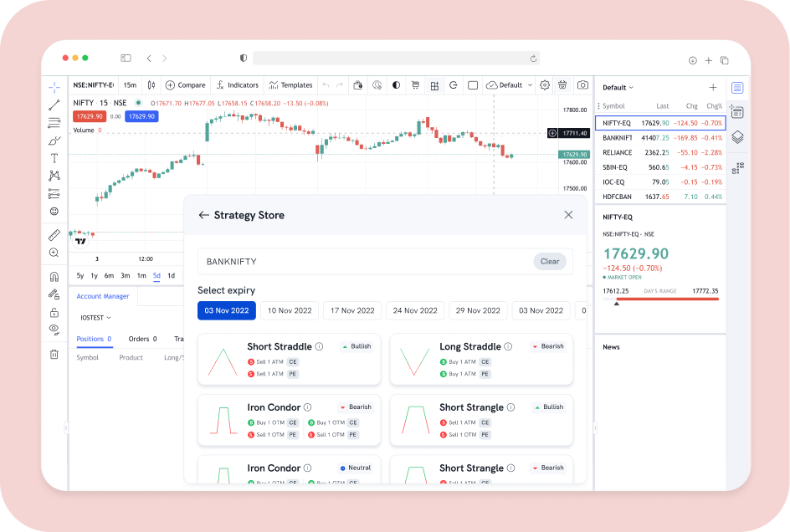Viewport: 790px width, 532px height.
Task: Toggle the dark theme icon in toolbar
Action: point(397,85)
